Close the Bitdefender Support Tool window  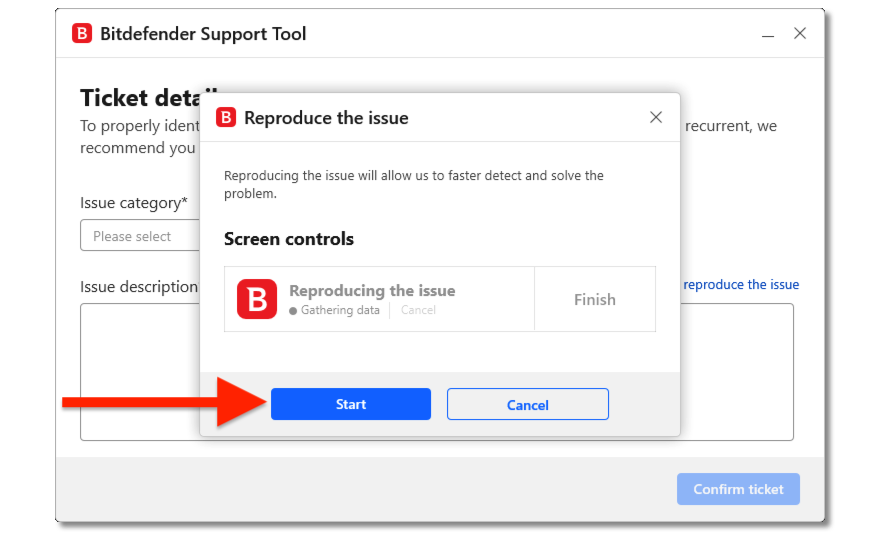(800, 34)
